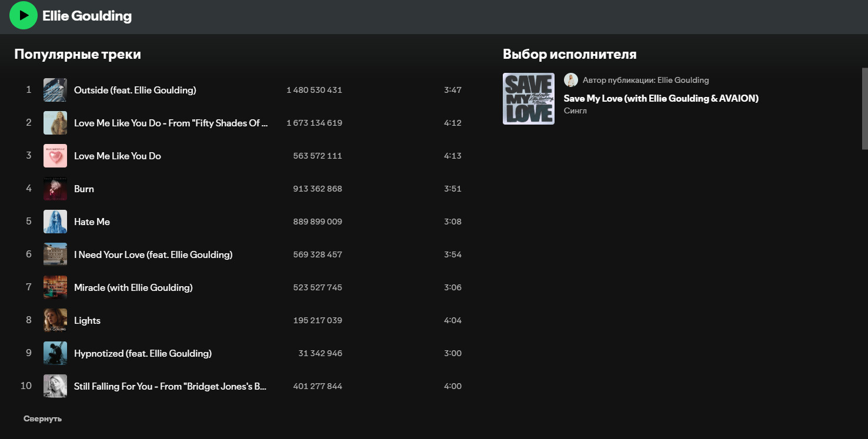Open the Still Falling For You track title
The image size is (868, 439).
click(x=170, y=386)
